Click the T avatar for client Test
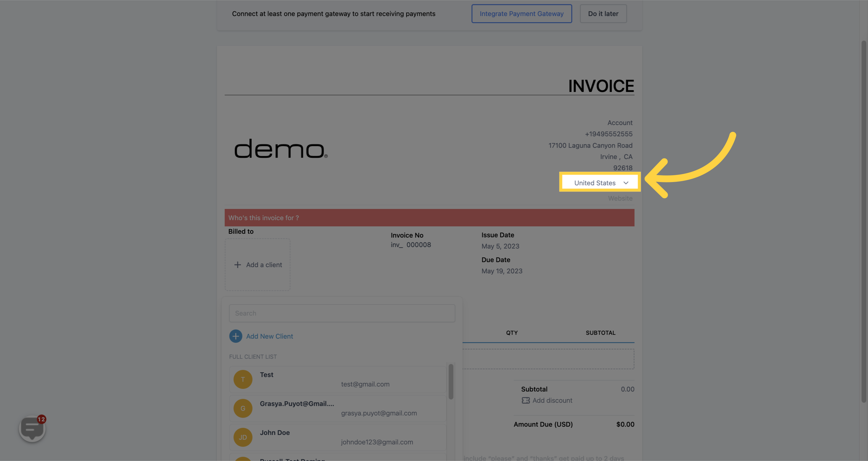868x461 pixels. [x=242, y=379]
